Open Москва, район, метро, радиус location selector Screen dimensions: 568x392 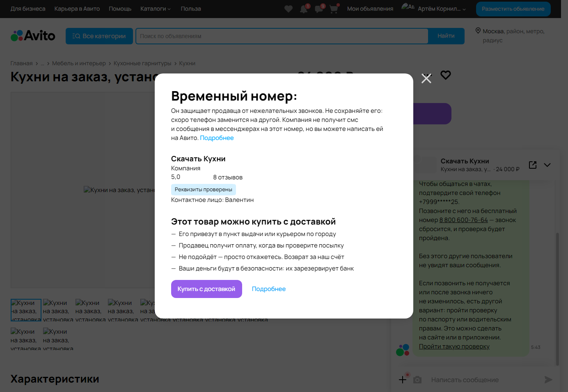tap(513, 36)
